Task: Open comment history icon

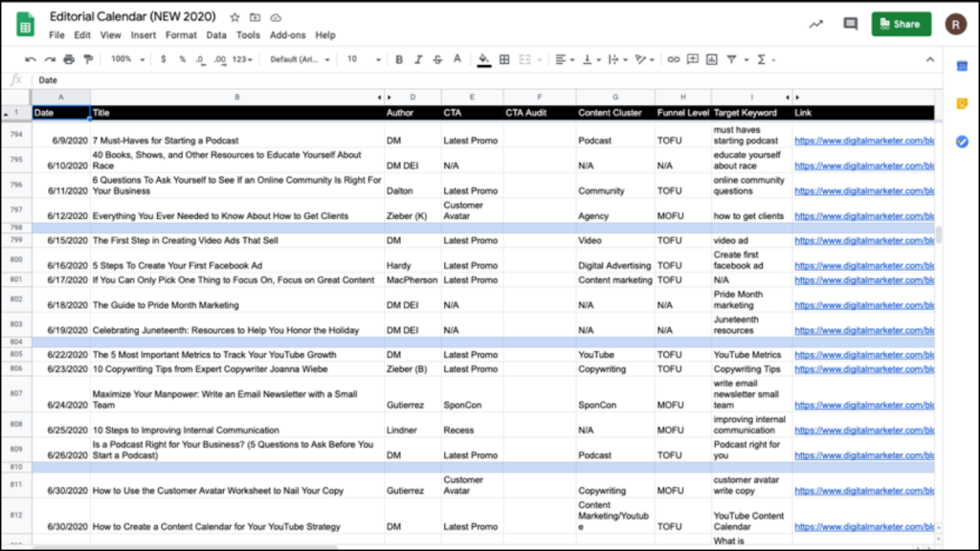Action: click(850, 24)
